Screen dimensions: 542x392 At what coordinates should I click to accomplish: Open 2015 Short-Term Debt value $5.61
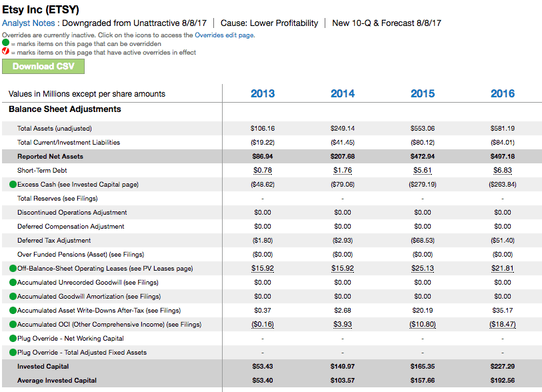(423, 171)
